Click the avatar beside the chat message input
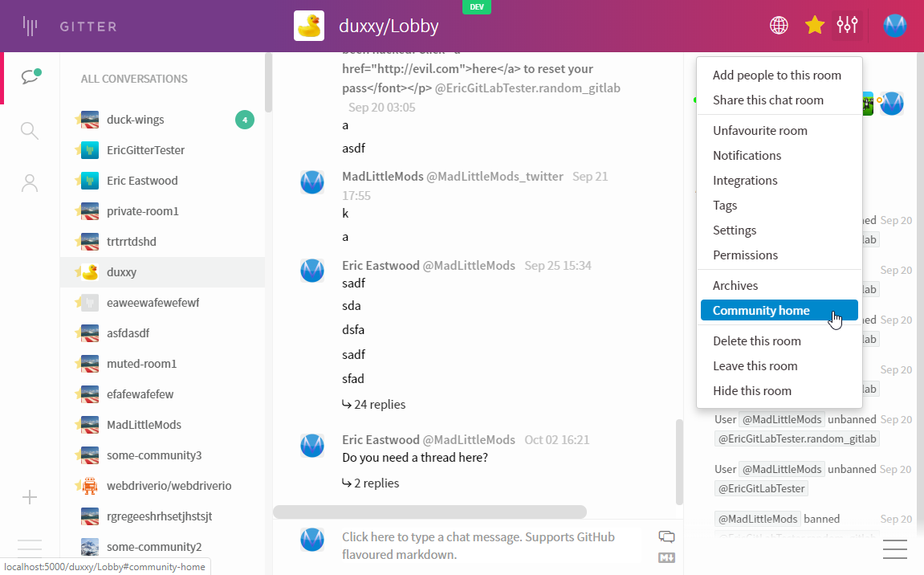The image size is (924, 575). point(312,540)
